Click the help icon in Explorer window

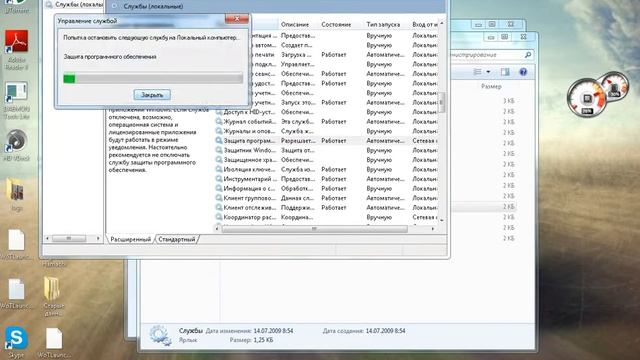point(523,72)
